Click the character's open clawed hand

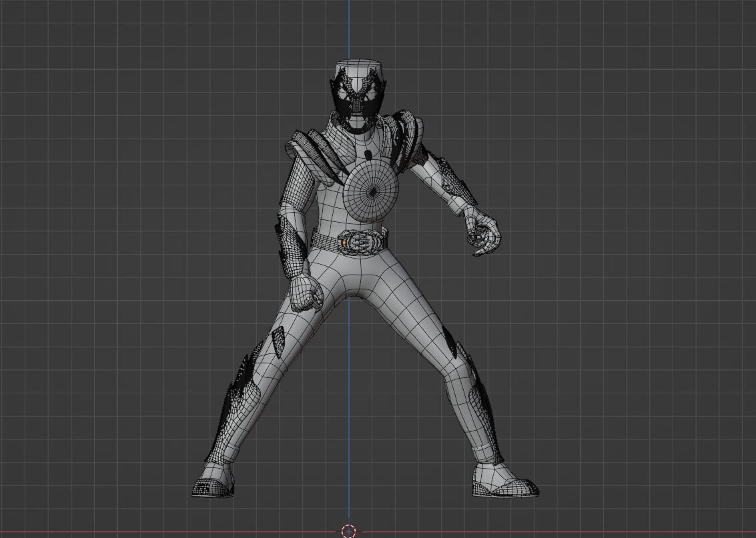click(482, 233)
